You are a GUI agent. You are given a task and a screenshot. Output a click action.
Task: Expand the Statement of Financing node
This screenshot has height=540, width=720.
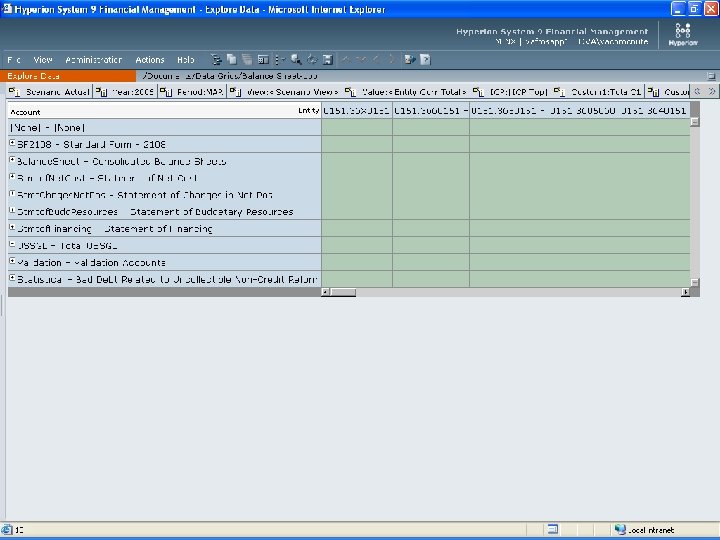(x=13, y=227)
